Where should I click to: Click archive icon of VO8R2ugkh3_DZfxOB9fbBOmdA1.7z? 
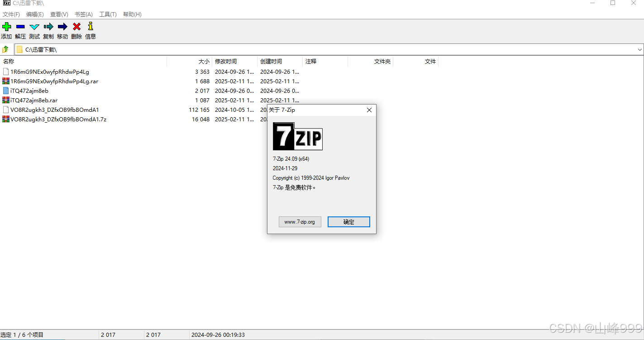pos(6,119)
